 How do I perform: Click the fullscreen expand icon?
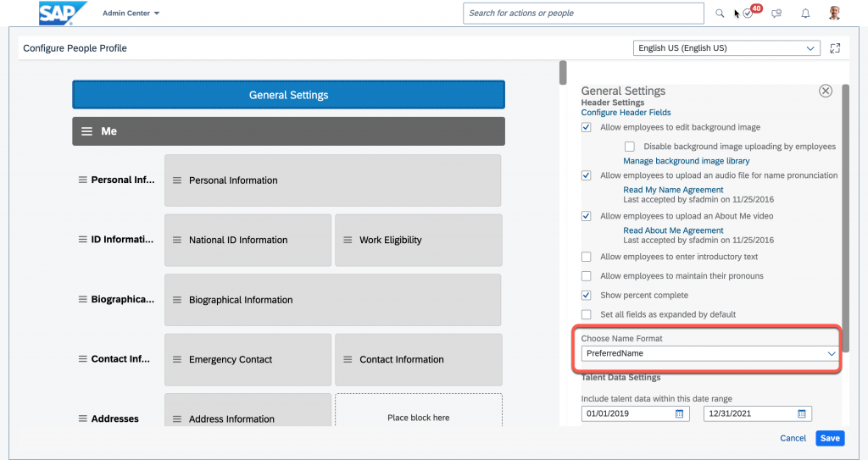pyautogui.click(x=835, y=48)
